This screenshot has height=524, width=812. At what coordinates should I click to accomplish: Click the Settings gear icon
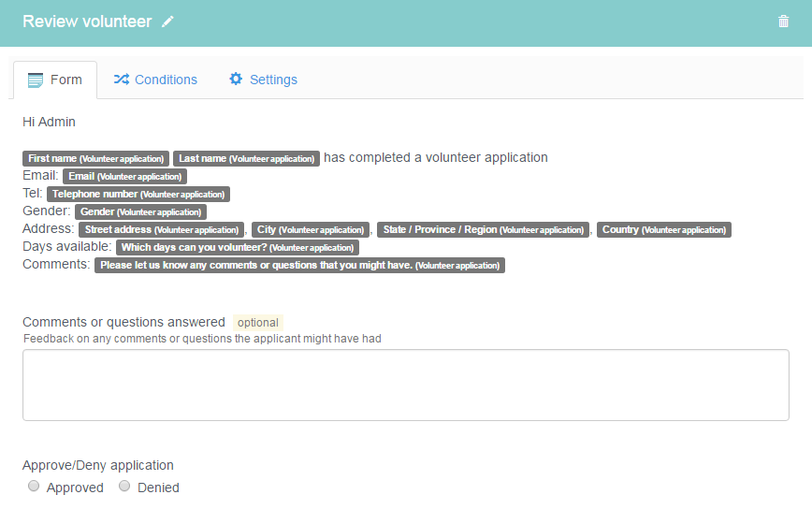(236, 79)
